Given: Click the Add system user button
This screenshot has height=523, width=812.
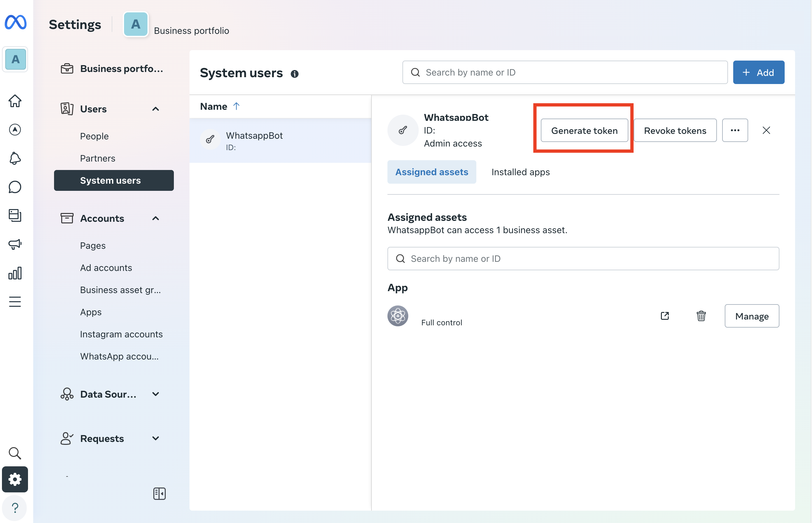Looking at the screenshot, I should pyautogui.click(x=758, y=72).
